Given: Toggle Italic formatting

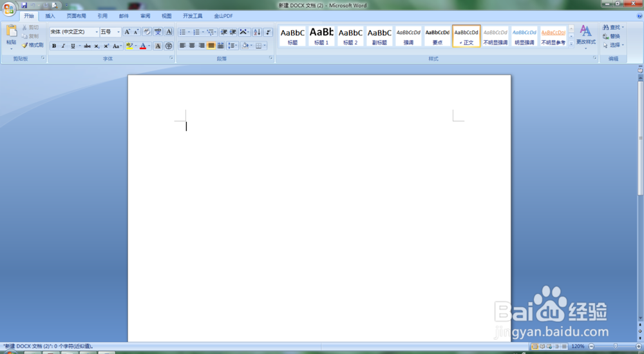Looking at the screenshot, I should click(63, 46).
